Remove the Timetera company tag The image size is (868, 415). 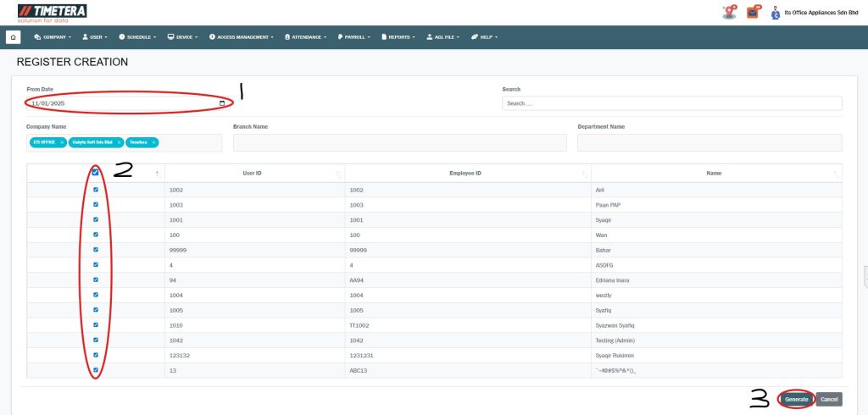tap(153, 142)
